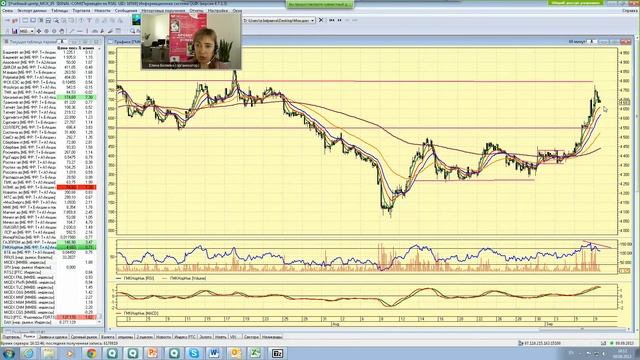Select the highlighted ГМКНорНик row
The image size is (640, 360).
(49, 247)
